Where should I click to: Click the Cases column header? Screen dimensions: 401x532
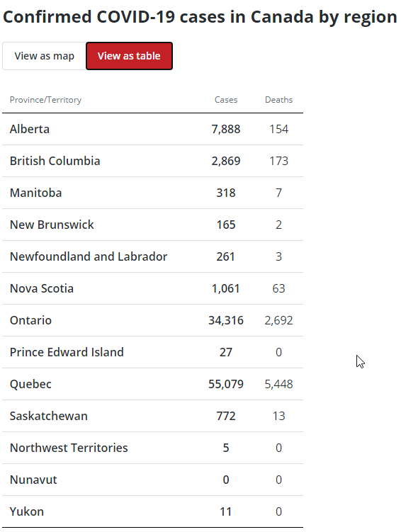pyautogui.click(x=226, y=100)
